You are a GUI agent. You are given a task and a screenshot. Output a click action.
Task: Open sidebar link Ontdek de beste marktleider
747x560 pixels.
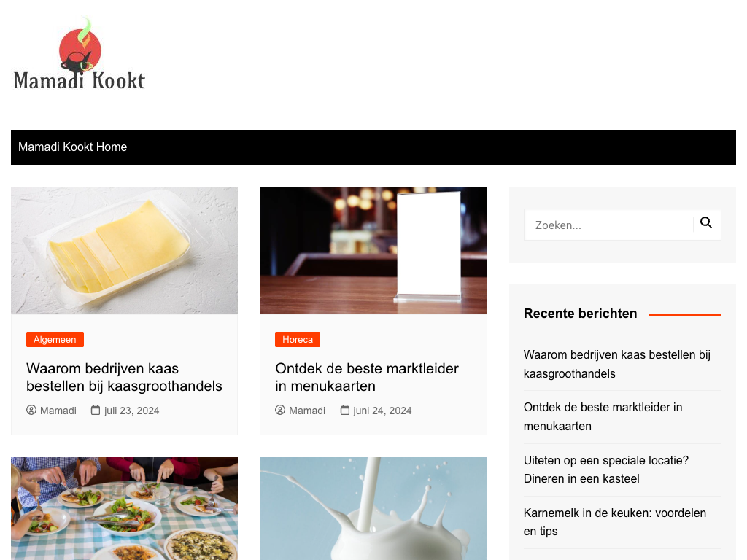click(603, 416)
